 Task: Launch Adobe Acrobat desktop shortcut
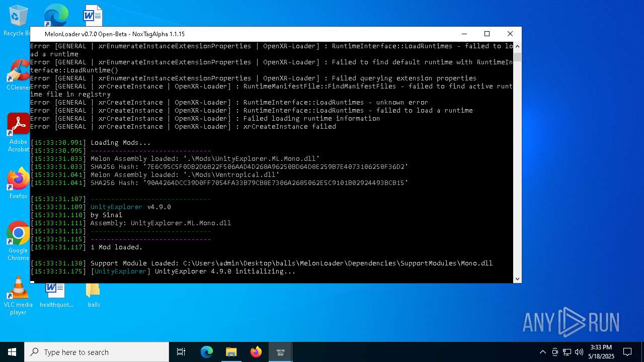[x=18, y=133]
